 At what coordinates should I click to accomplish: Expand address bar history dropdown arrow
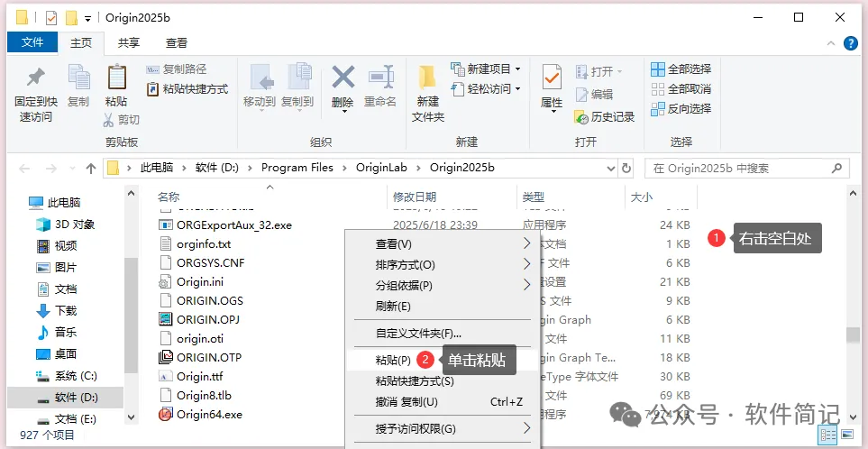tap(611, 168)
